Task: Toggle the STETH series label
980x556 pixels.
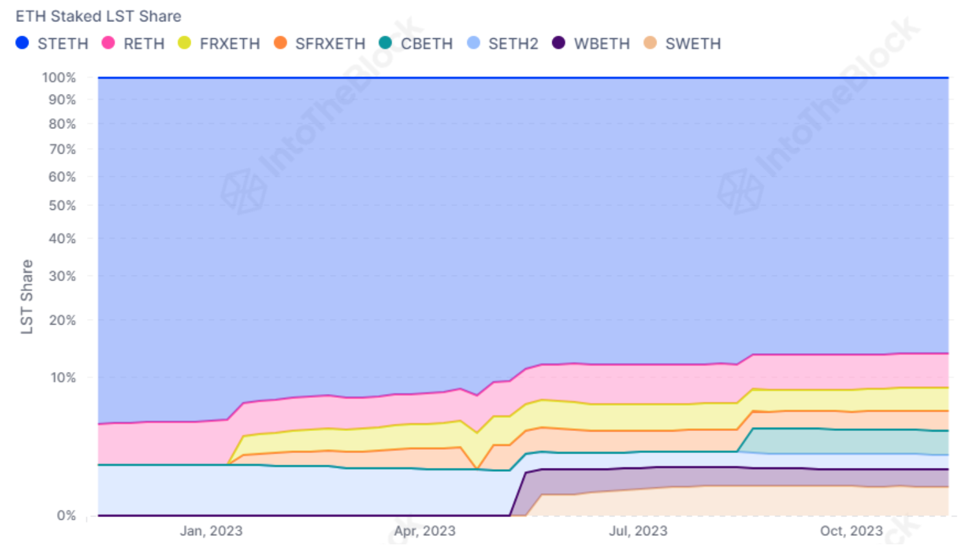Action: (x=63, y=43)
